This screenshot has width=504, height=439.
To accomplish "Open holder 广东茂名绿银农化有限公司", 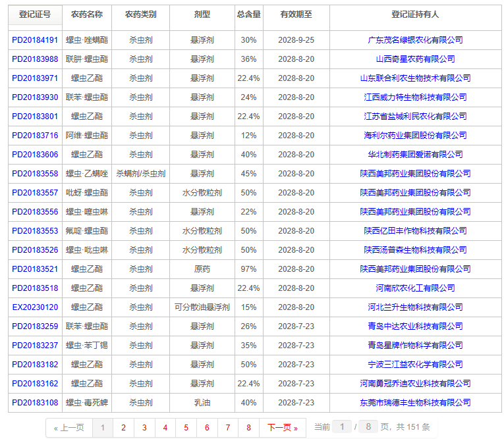I will [415, 40].
